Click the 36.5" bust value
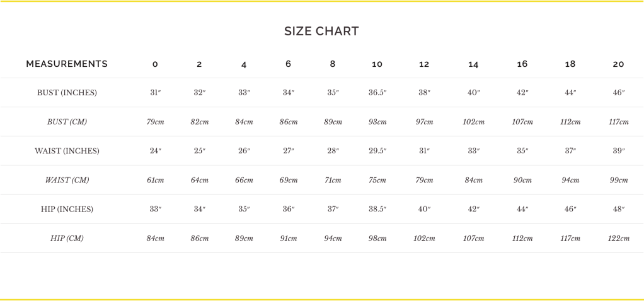This screenshot has width=644, height=301. click(377, 93)
